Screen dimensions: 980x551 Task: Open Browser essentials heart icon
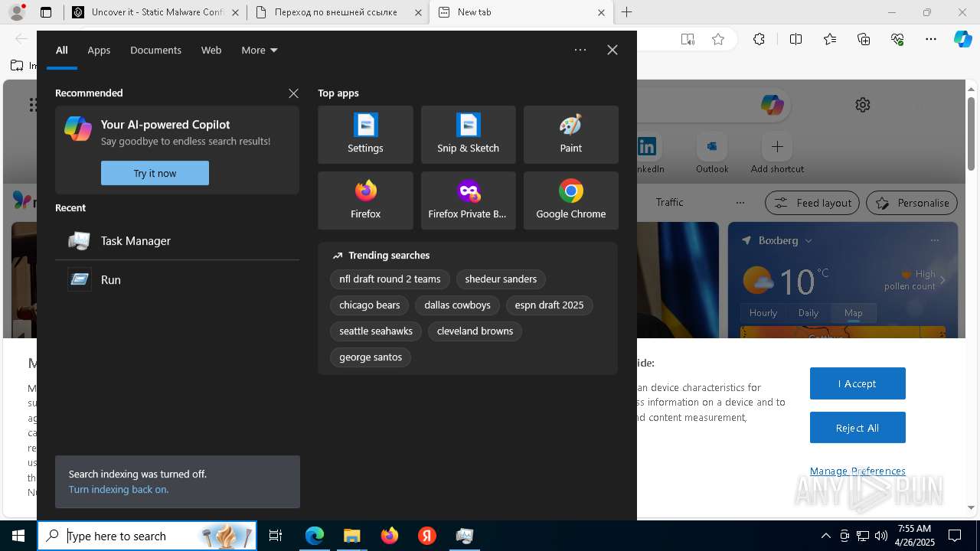pos(897,39)
